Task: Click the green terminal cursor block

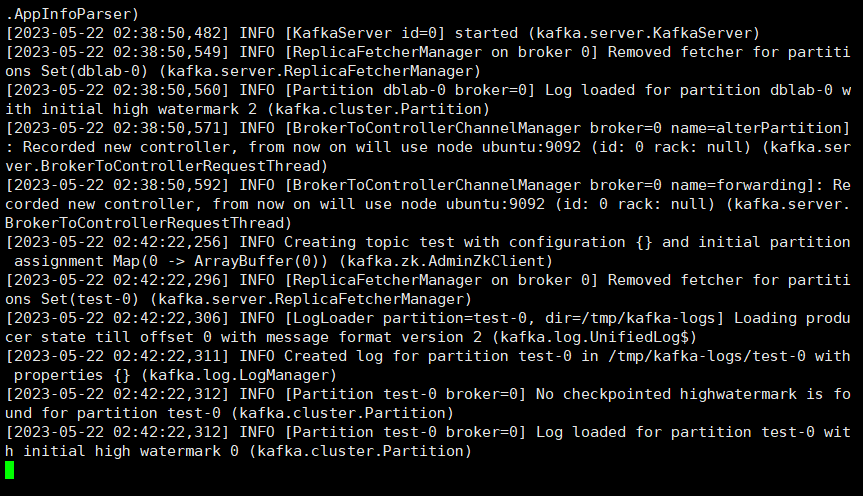Action: pyautogui.click(x=9, y=470)
